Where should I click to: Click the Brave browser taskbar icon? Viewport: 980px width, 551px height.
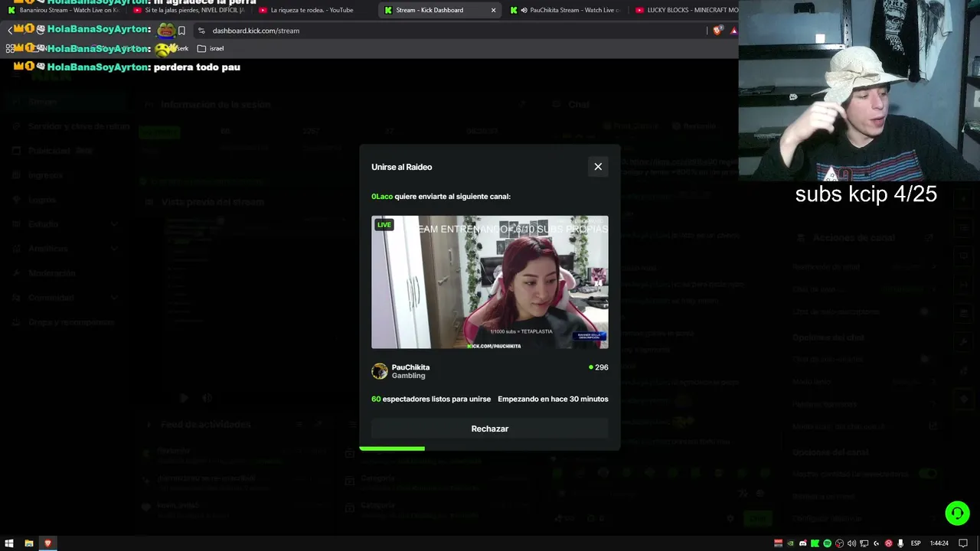click(47, 543)
